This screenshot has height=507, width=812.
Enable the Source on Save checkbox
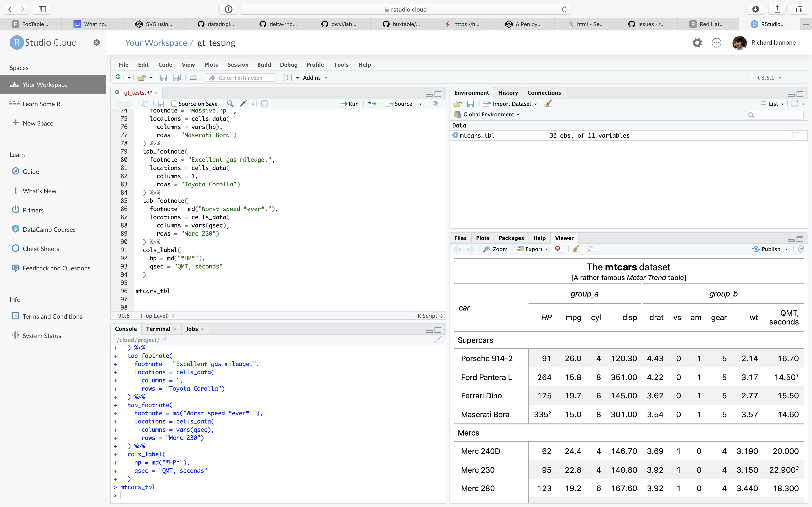pos(174,103)
